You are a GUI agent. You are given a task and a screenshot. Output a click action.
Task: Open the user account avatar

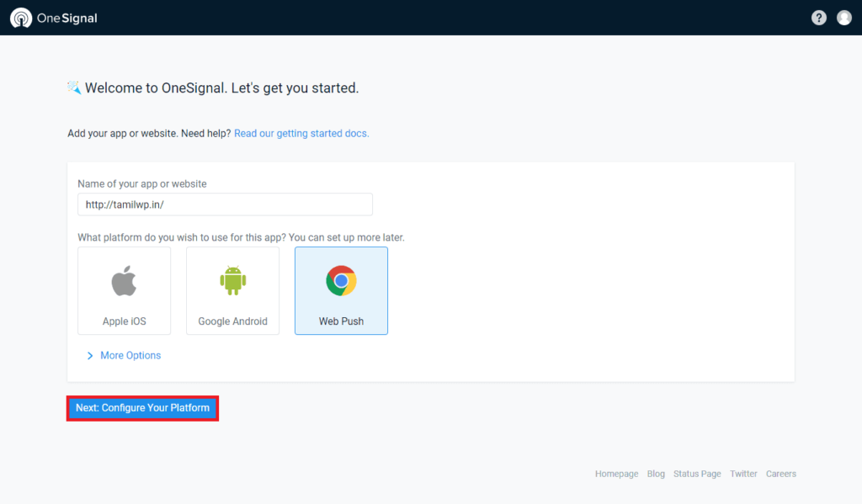(843, 19)
